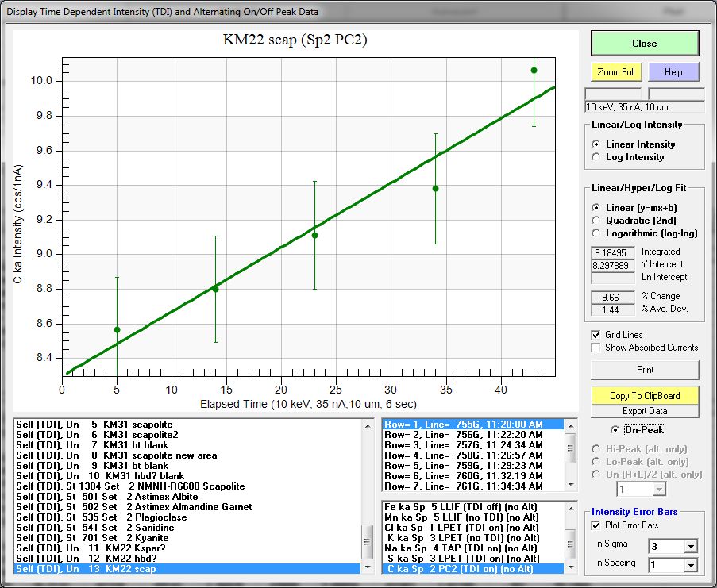Copy plot with Copy To ClipBoard

tap(645, 395)
